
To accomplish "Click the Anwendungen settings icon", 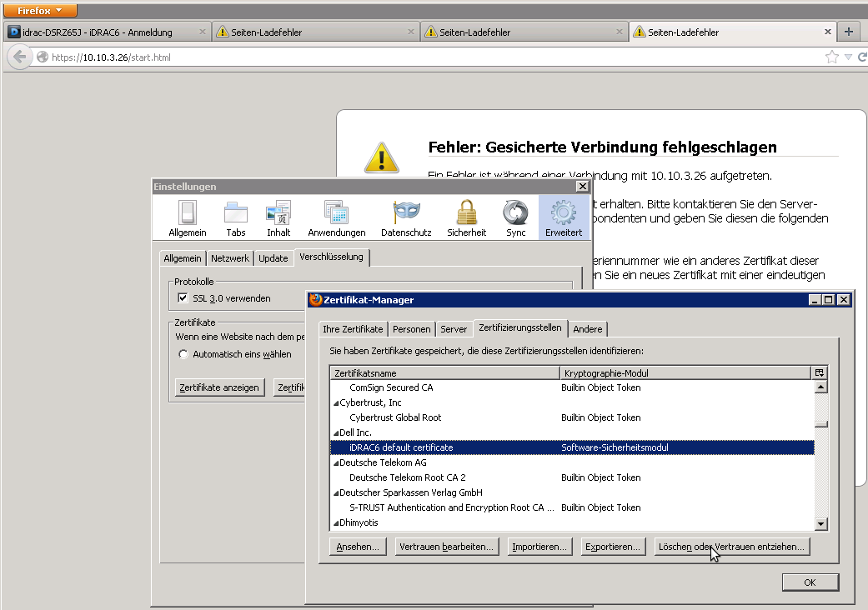I will click(x=336, y=218).
